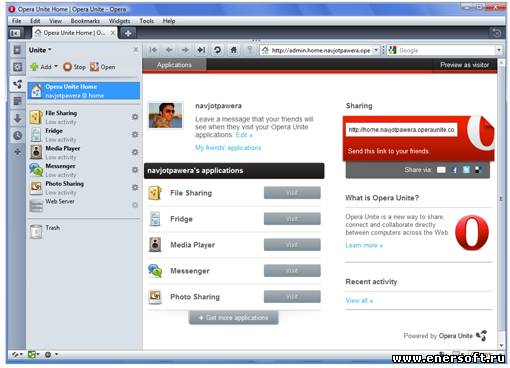Click the sharing URL field

coord(401,130)
